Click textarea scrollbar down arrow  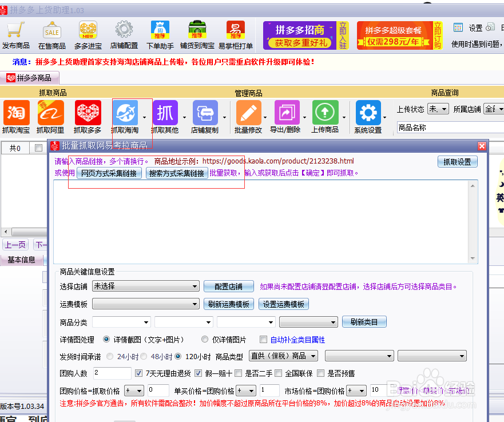[x=473, y=258]
